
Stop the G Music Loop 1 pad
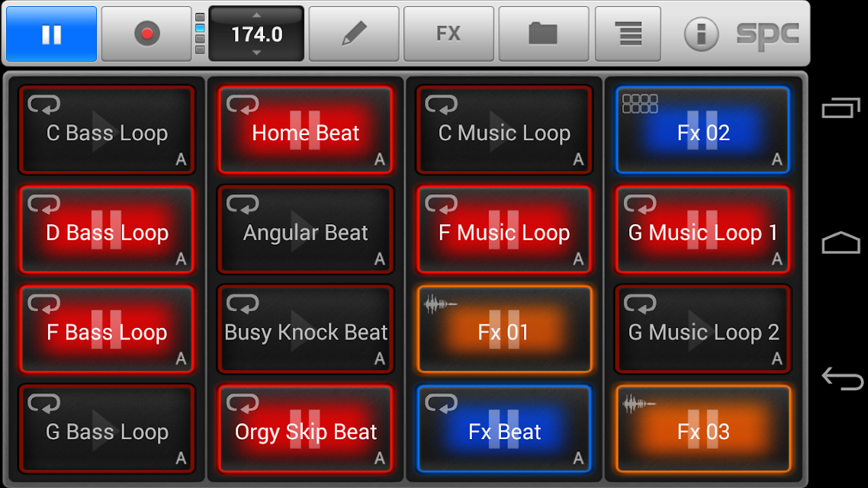(x=703, y=230)
